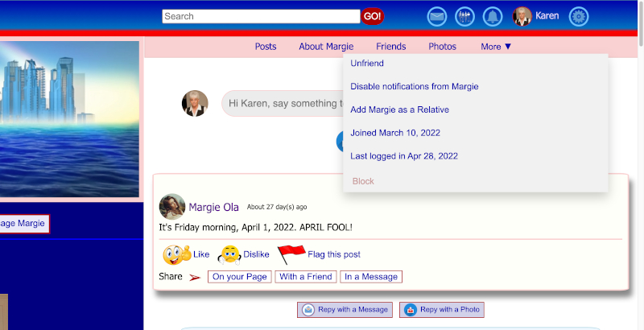Share post On your Page
The height and width of the screenshot is (330, 644).
click(239, 277)
